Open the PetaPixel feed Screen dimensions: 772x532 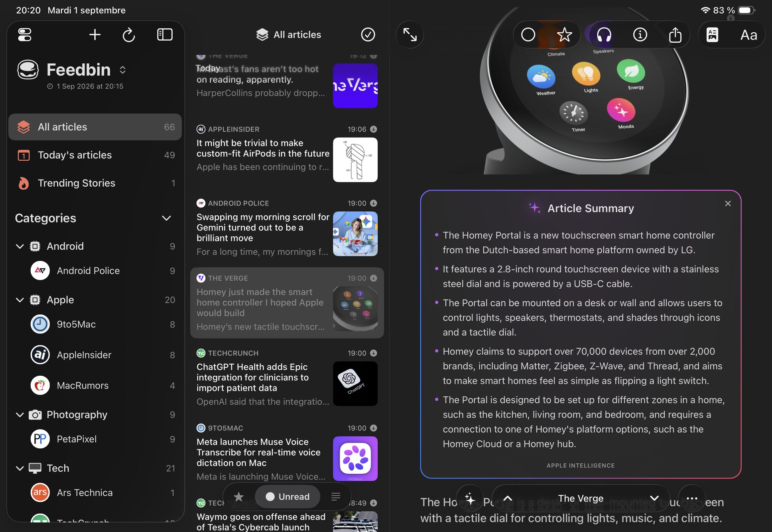[x=95, y=439]
